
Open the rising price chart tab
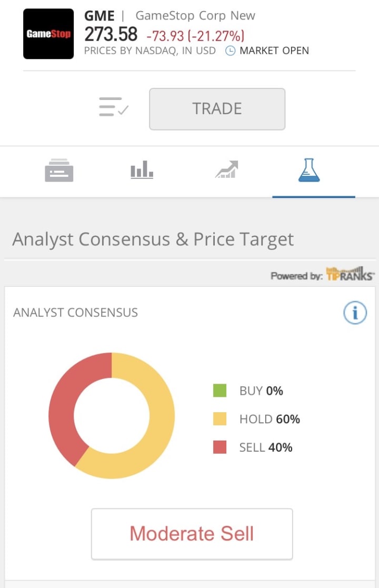[227, 170]
